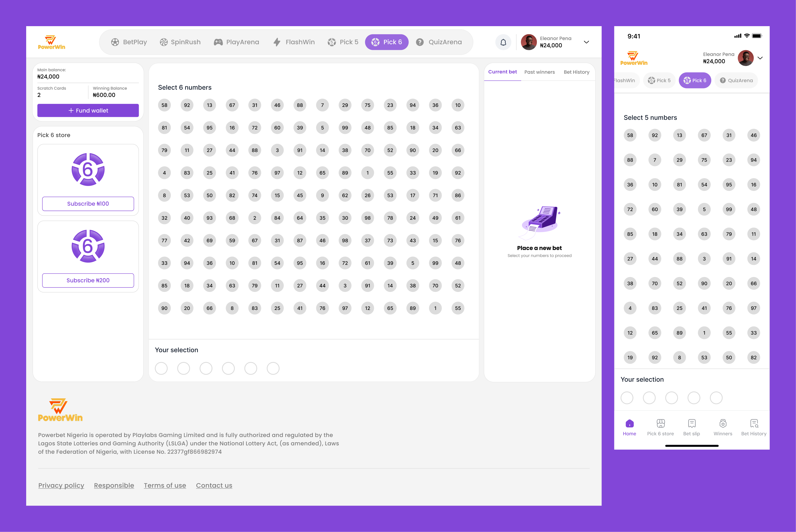The image size is (796, 532).
Task: Click the Pick 6 icon above Subscribe ₦200
Action: (88, 246)
